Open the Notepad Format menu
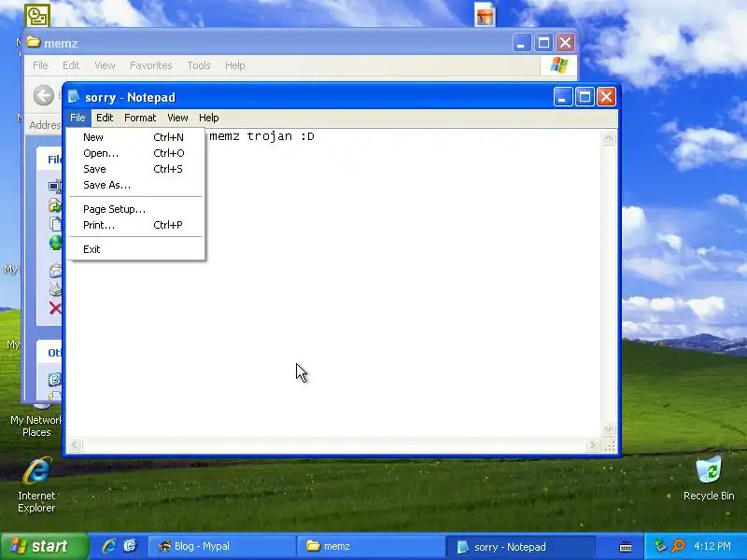Screen dimensions: 747x560 [140, 118]
